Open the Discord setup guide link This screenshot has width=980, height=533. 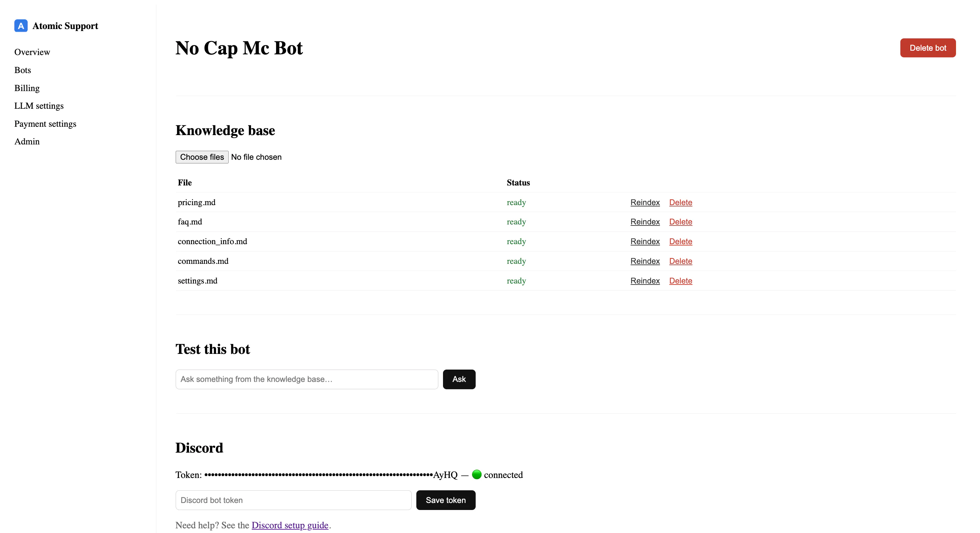point(290,525)
